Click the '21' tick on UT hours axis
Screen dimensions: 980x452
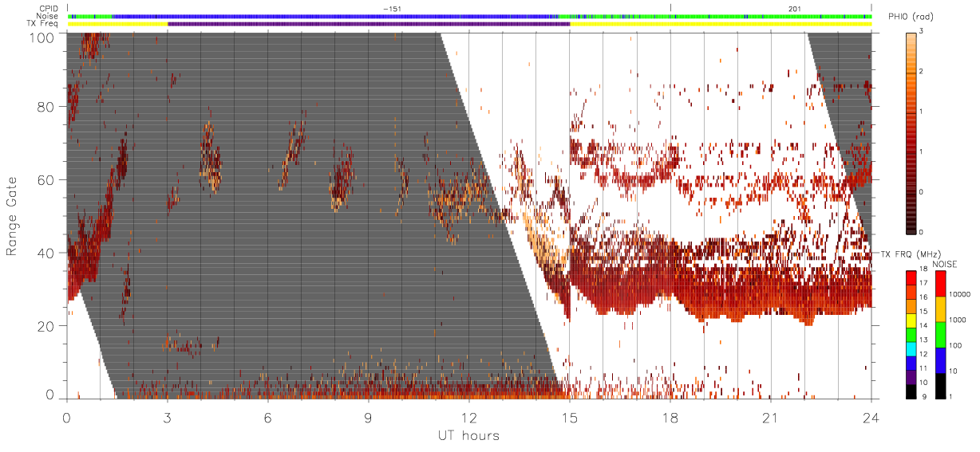coord(770,418)
